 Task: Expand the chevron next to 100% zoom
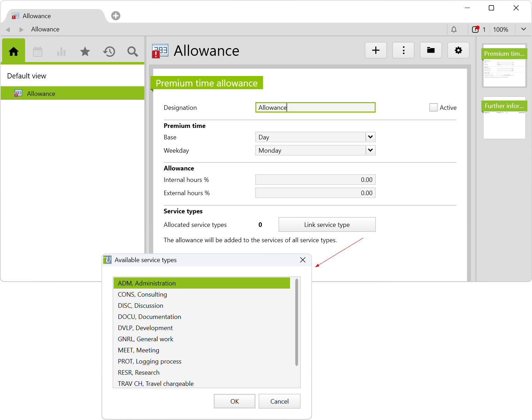point(523,29)
